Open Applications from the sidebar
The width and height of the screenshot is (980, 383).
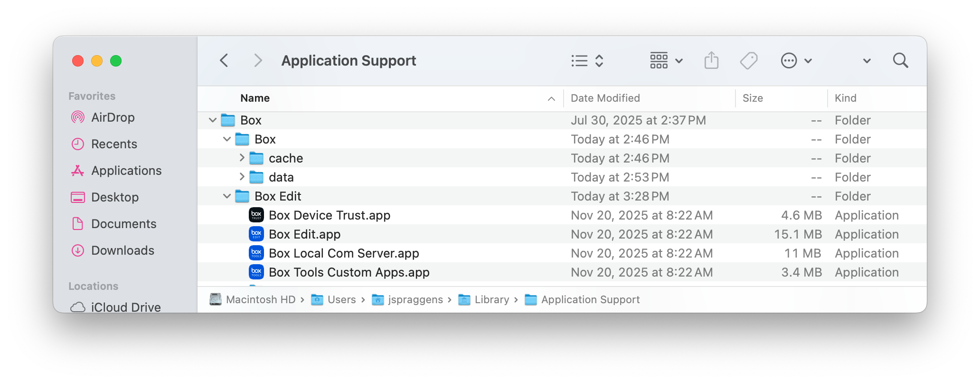point(126,171)
